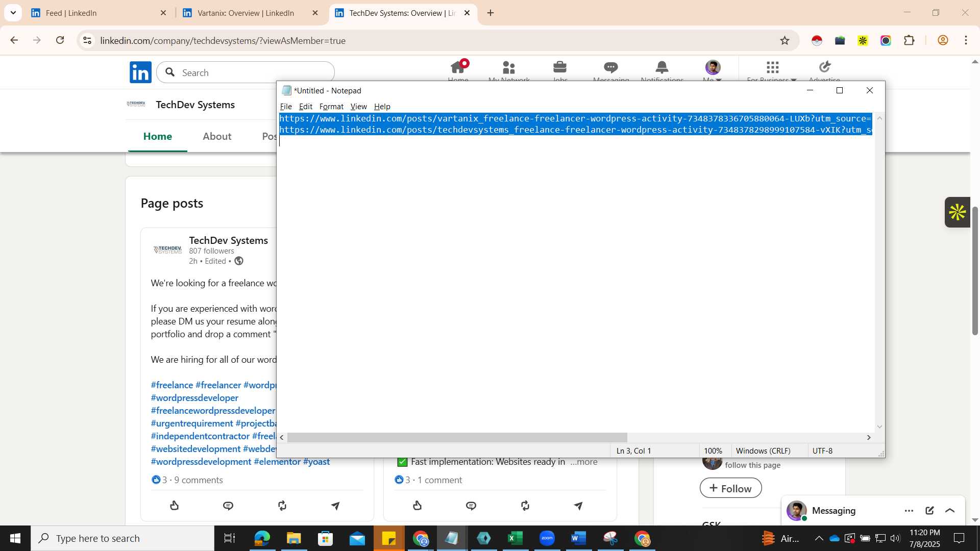Click the LinkedIn Search field

click(246, 72)
